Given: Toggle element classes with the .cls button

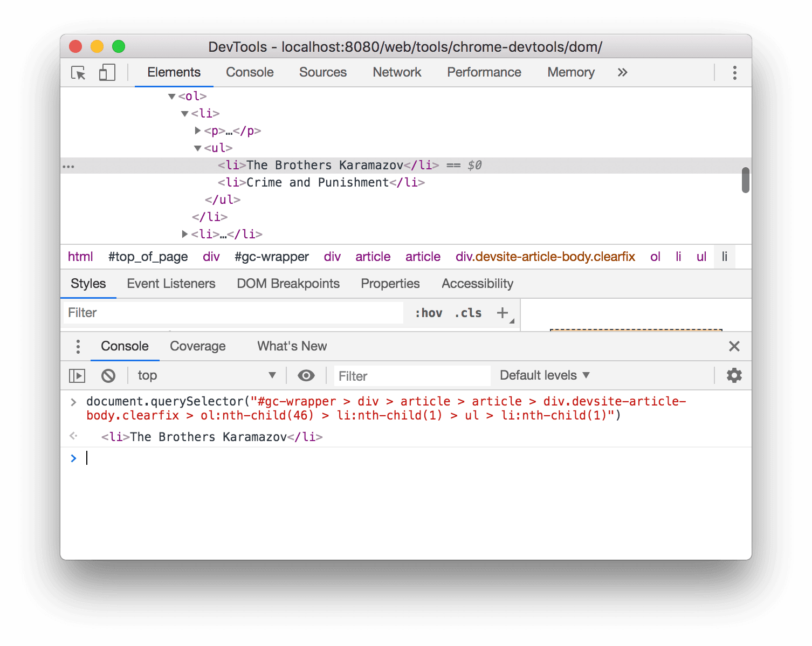Looking at the screenshot, I should pos(467,313).
